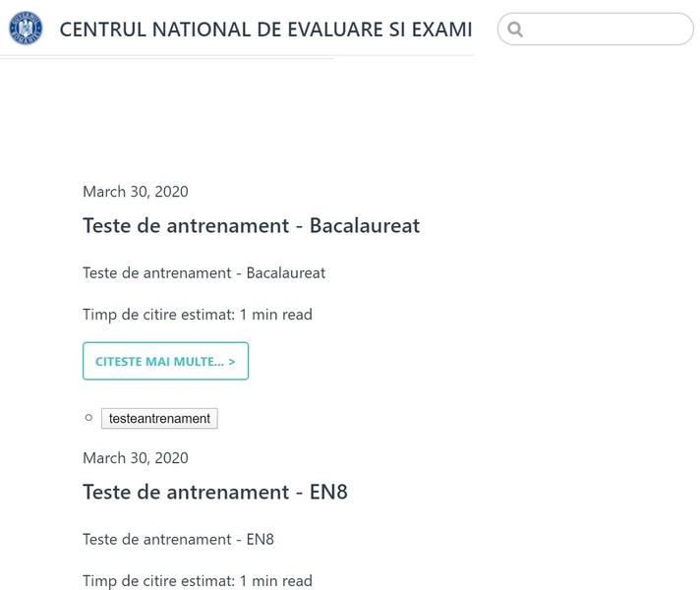The image size is (700, 590).
Task: Click the ministry logo in the header
Action: tap(26, 29)
